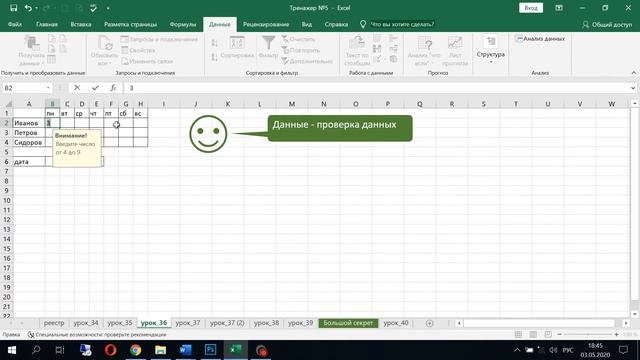Click the Ribbon Display Options icon
Screen dimensions: 640x360
coord(559,8)
